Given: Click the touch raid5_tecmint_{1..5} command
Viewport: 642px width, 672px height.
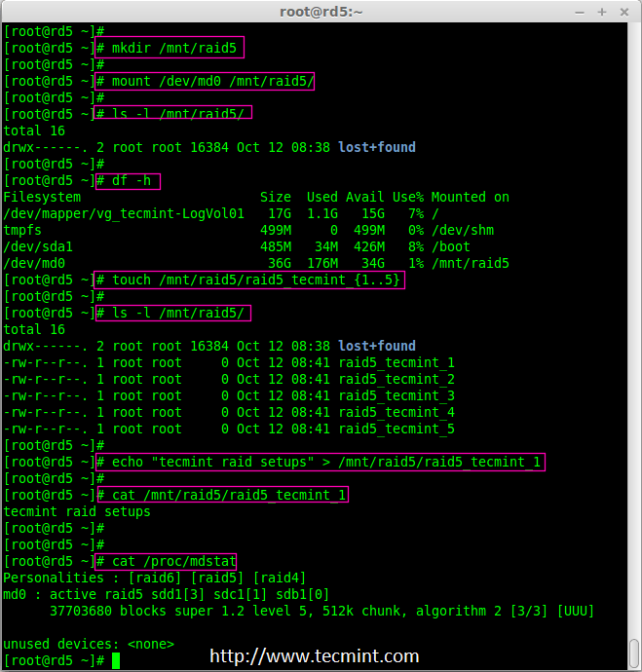Looking at the screenshot, I should [x=249, y=280].
